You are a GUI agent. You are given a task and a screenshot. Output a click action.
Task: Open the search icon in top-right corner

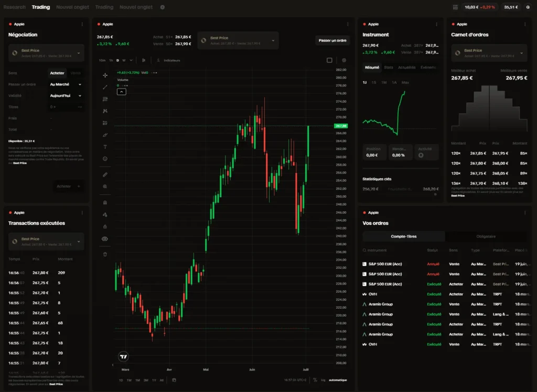(528, 7)
